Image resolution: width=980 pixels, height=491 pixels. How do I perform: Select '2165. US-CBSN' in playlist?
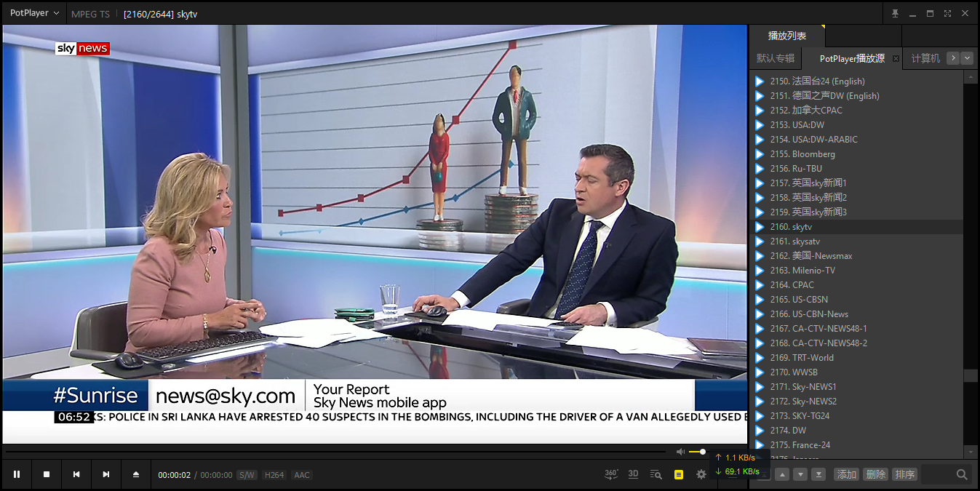click(x=856, y=300)
